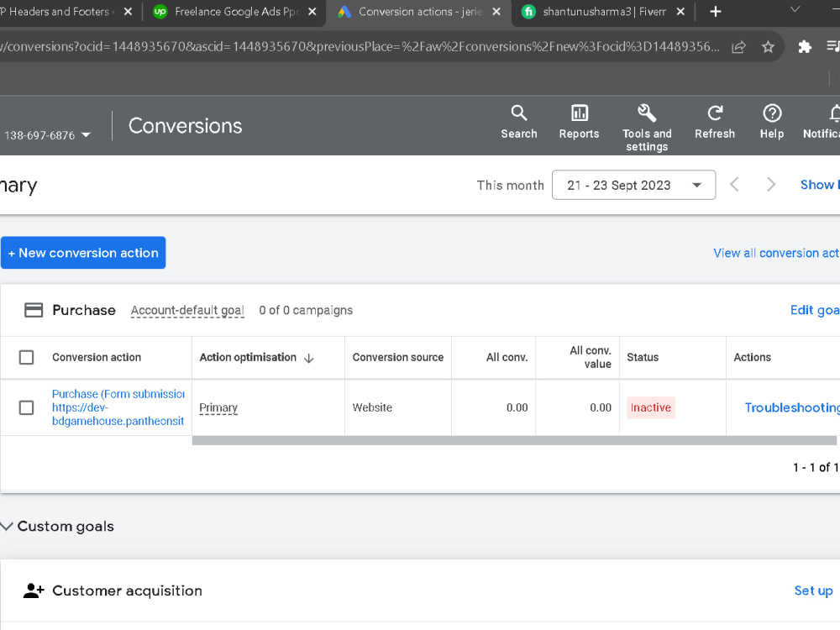Open the Reports icon menu
840x630 pixels.
(x=579, y=122)
